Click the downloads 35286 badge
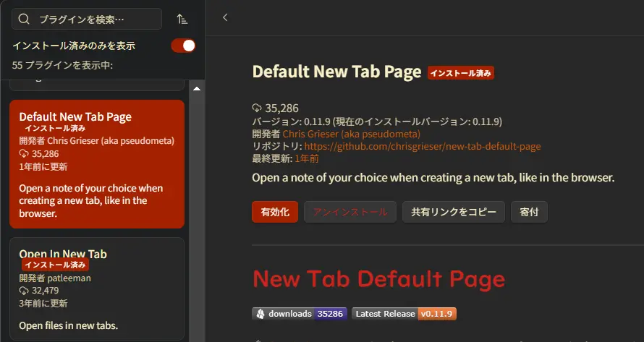The height and width of the screenshot is (342, 644). [x=300, y=314]
